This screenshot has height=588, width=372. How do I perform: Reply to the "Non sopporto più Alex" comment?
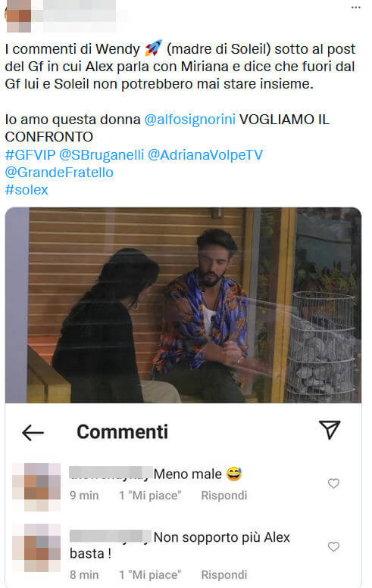pyautogui.click(x=224, y=574)
